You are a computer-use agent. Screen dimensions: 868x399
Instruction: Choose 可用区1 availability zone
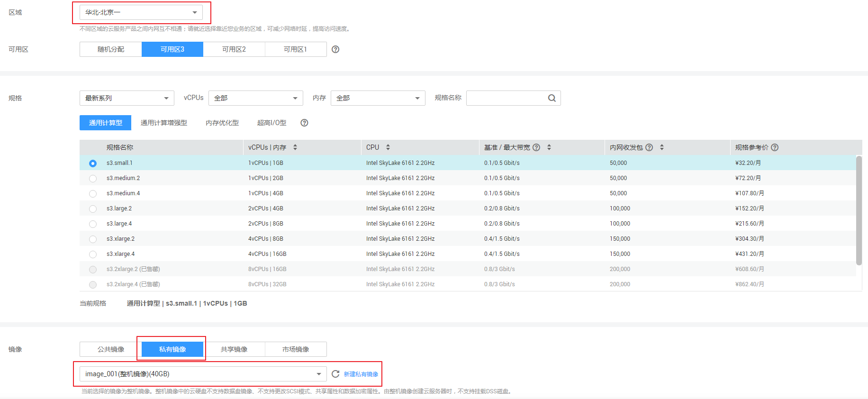pos(296,49)
